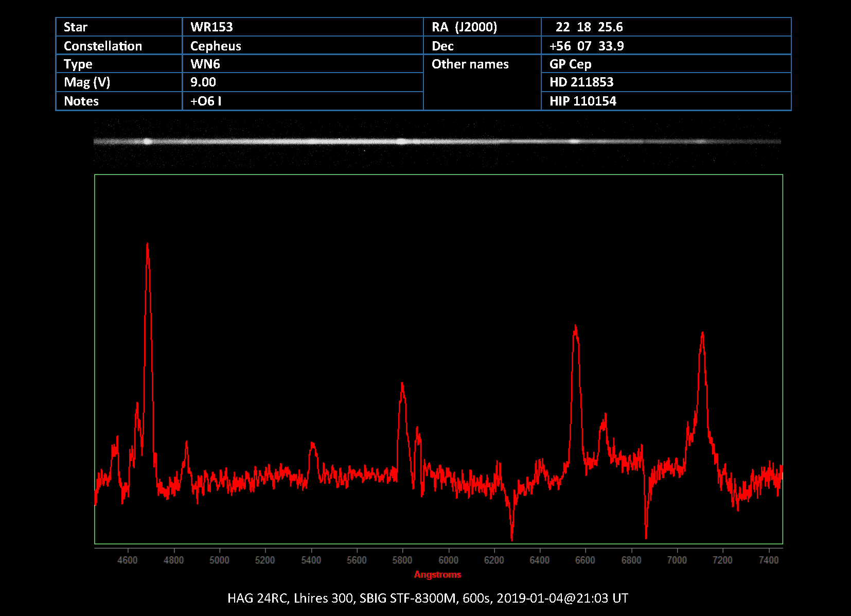Click the WR153 star name cell
This screenshot has height=616, width=851.
pyautogui.click(x=211, y=27)
